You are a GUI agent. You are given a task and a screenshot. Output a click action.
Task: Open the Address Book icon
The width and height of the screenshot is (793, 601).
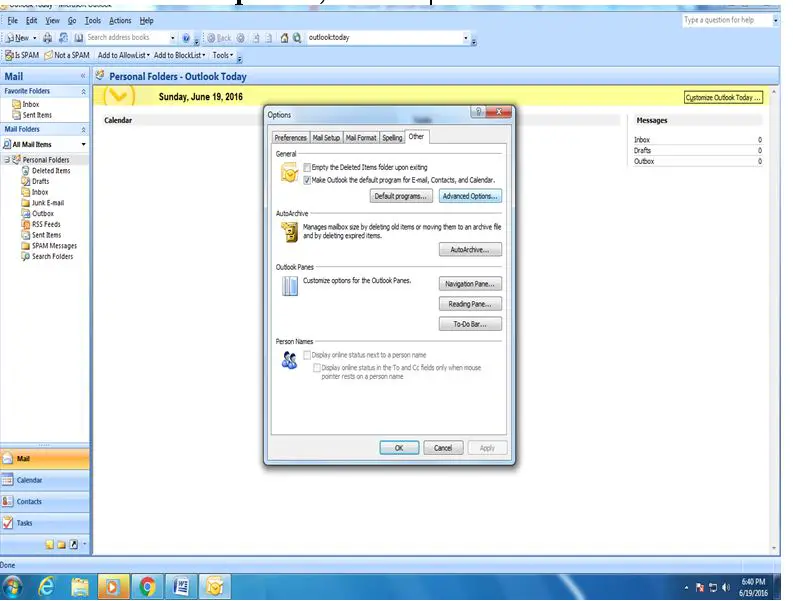[x=79, y=38]
